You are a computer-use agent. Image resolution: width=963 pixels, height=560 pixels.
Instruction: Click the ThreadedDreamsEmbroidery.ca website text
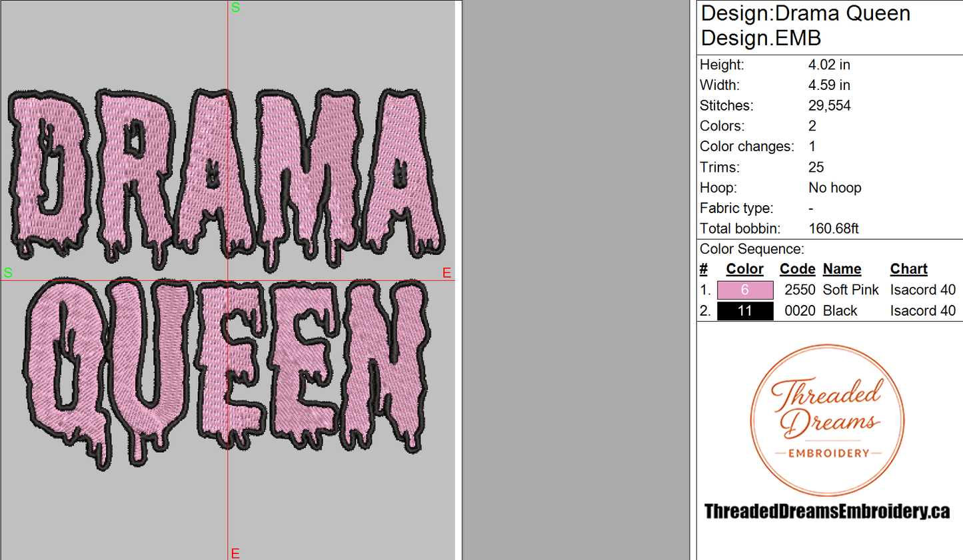pos(827,511)
